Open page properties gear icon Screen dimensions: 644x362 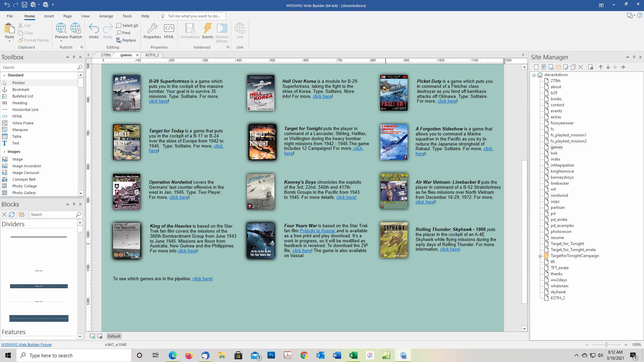pos(591,67)
